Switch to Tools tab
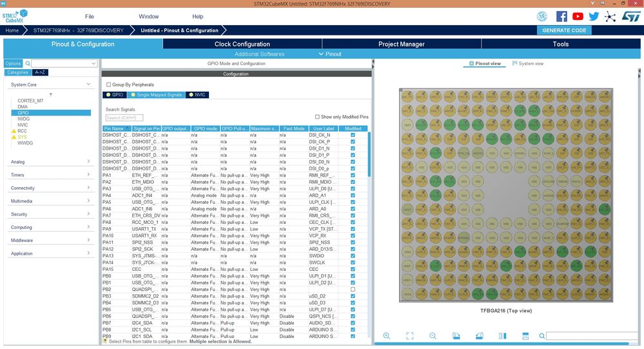The image size is (644, 349). [561, 44]
